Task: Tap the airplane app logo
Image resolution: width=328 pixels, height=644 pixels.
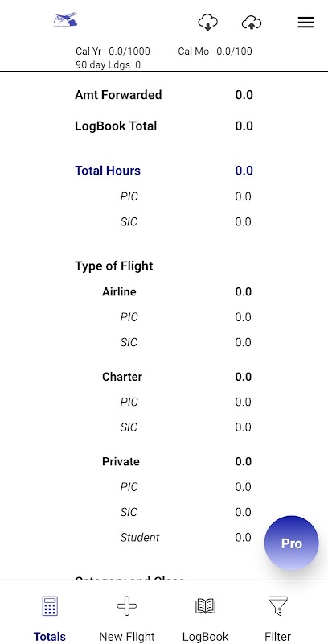Action: click(x=66, y=19)
